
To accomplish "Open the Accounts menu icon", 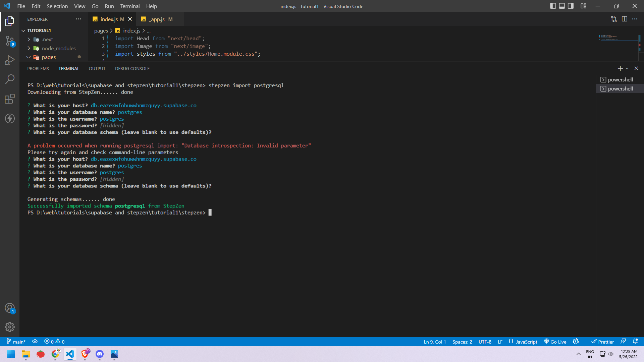I will click(x=10, y=308).
